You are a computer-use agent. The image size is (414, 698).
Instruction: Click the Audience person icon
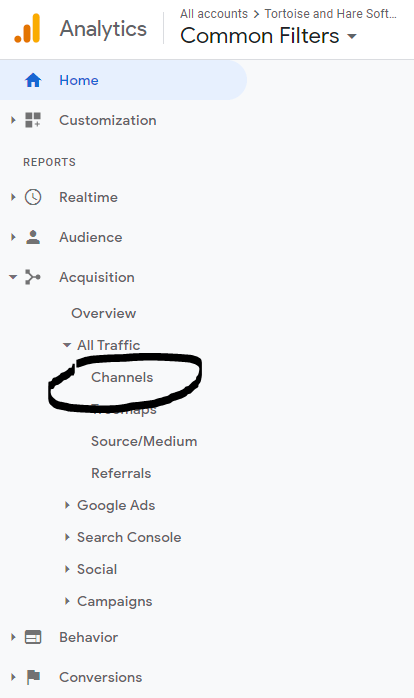click(33, 237)
